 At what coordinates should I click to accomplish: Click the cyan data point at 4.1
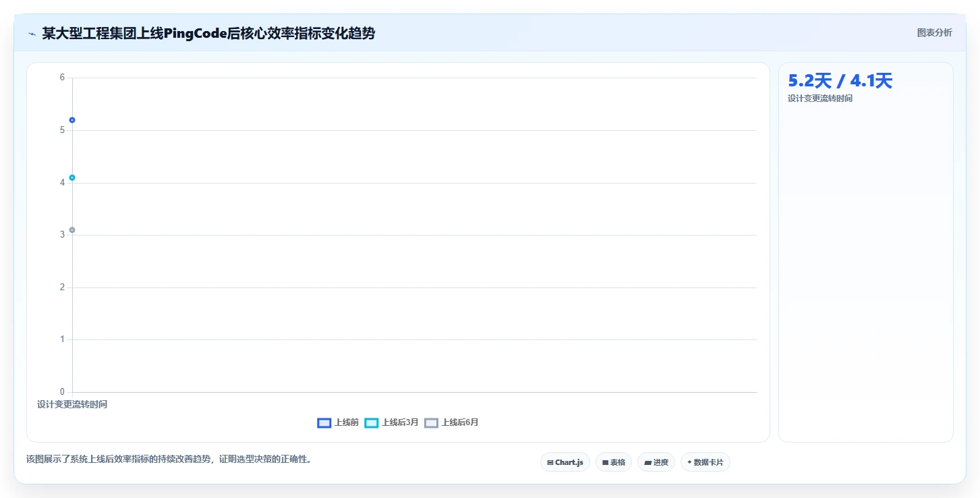(x=72, y=177)
